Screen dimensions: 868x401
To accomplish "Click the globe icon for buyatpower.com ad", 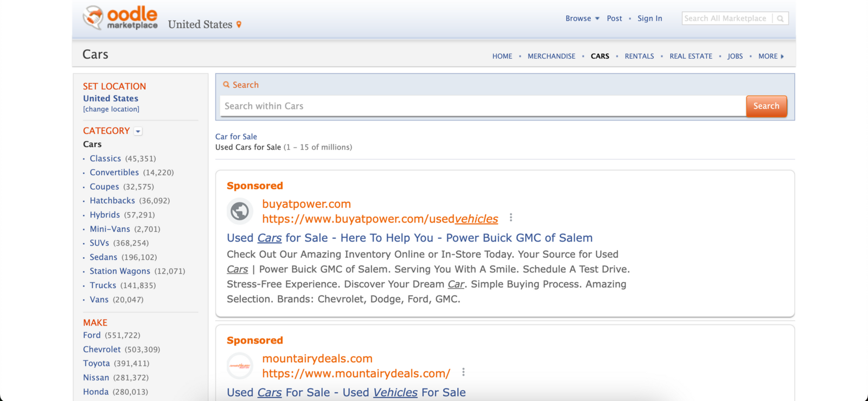I will click(x=240, y=211).
